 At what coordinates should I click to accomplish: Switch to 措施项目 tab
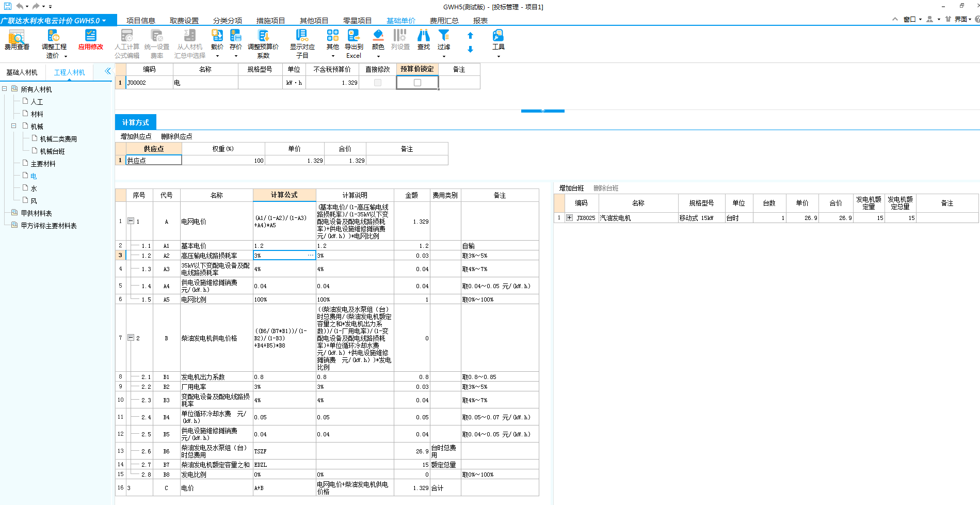(271, 21)
